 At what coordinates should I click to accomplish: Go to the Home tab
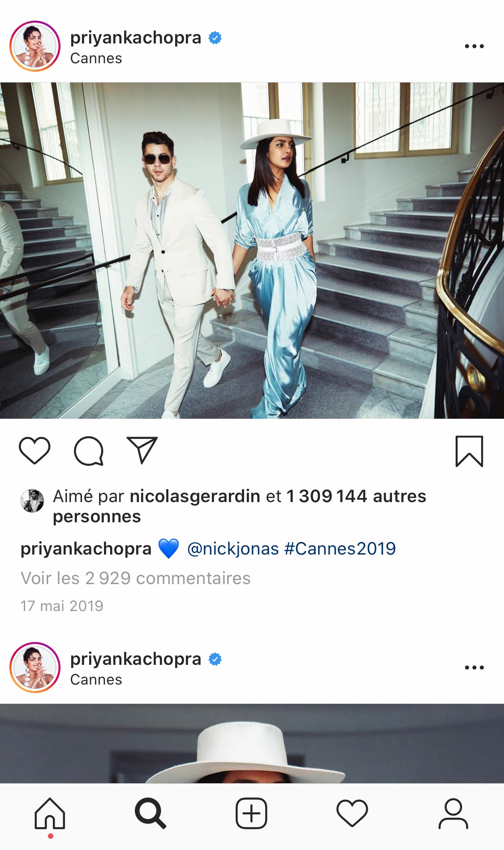pos(50,813)
